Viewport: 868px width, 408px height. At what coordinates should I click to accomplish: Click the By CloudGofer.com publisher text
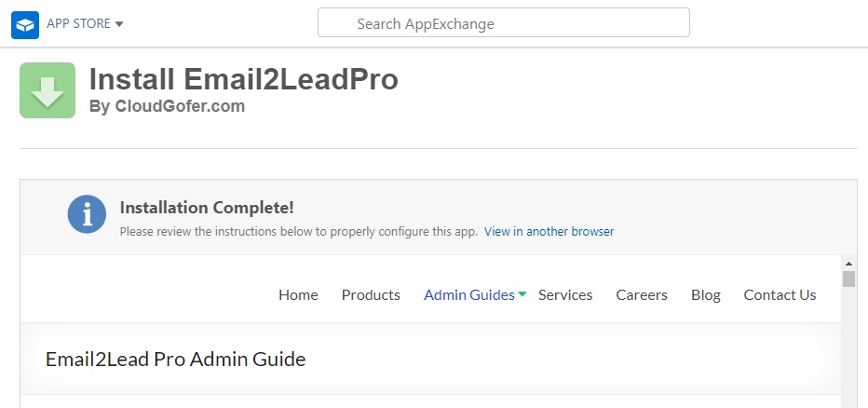167,106
